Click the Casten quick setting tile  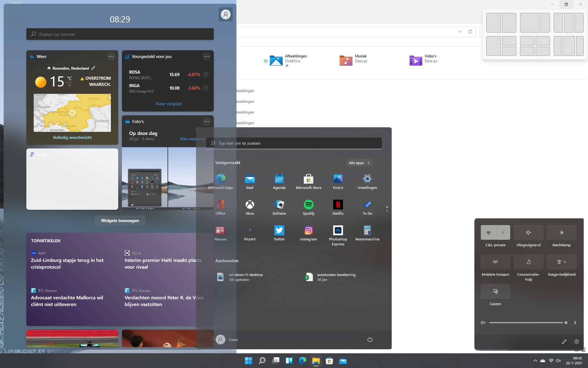pyautogui.click(x=496, y=291)
